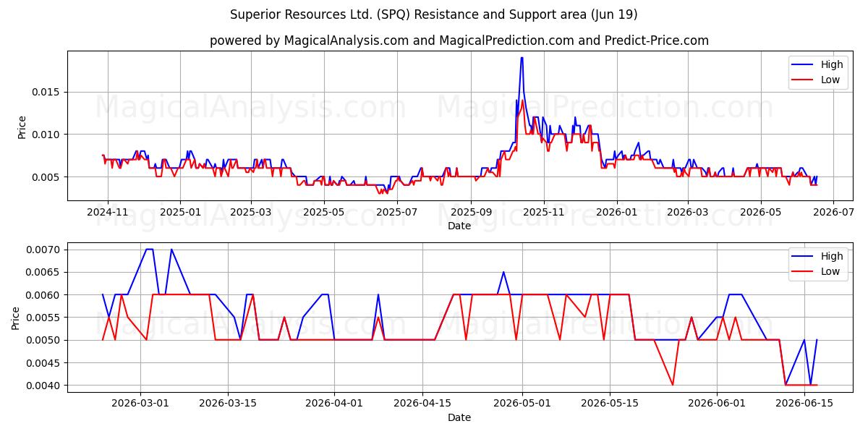
Task: Click the '2025-09' x-axis tick label
Action: point(471,212)
